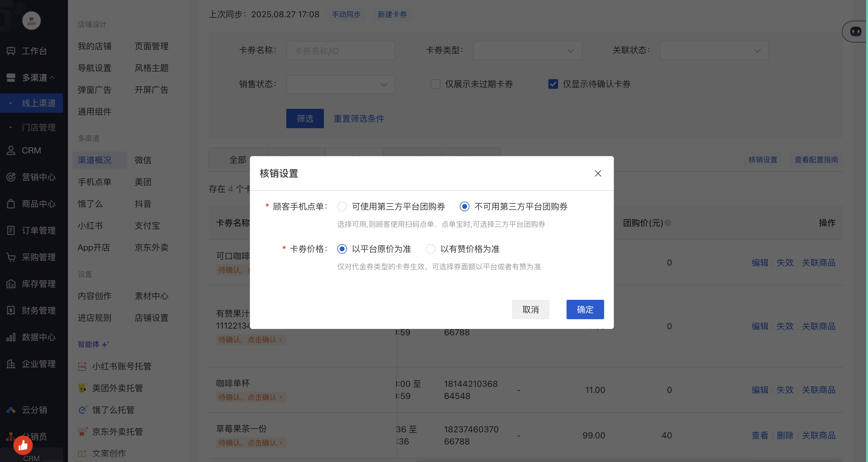
Task: Select 可使用第三方平台团购券 radio option
Action: coord(342,206)
